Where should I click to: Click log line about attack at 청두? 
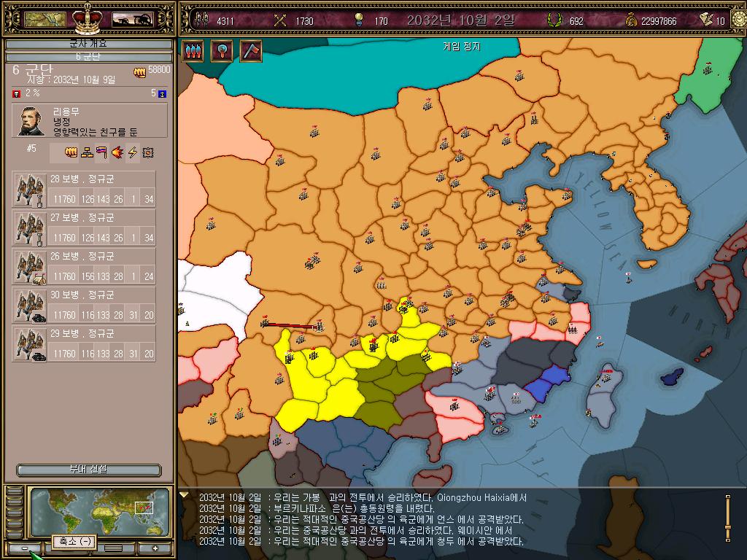click(361, 542)
